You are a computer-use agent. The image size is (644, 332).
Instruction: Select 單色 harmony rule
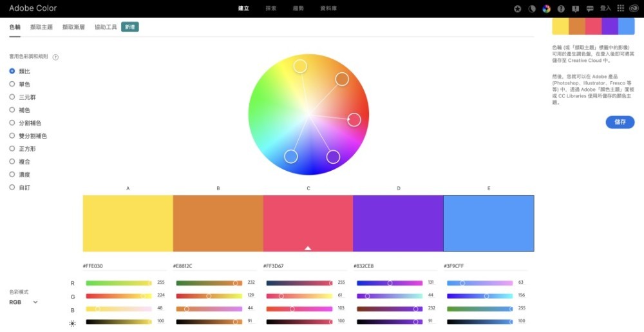point(20,84)
